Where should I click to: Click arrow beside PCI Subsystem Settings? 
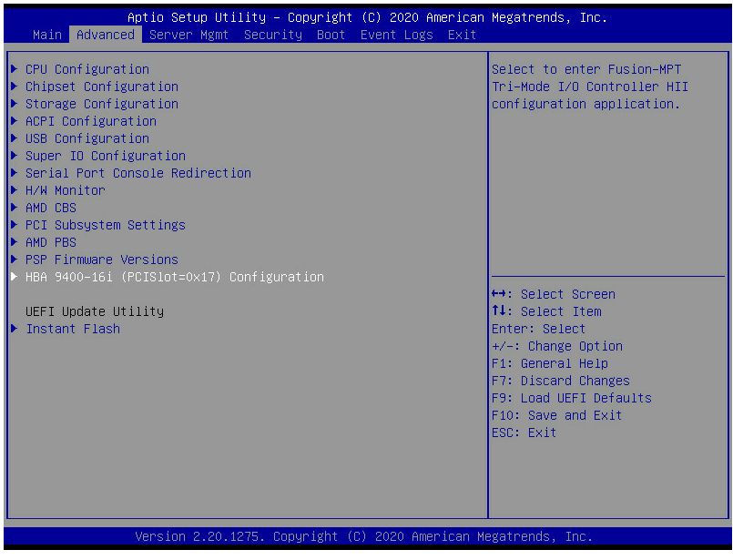coord(15,225)
